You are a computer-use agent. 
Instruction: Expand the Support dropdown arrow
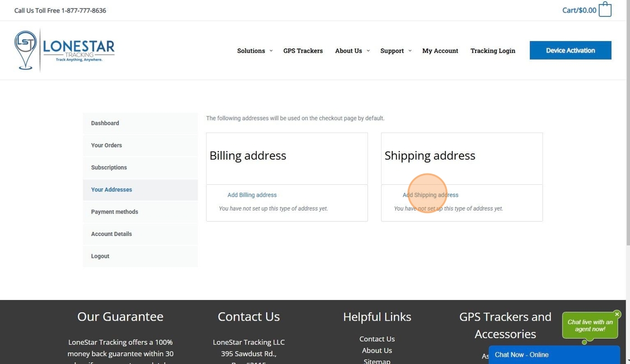(410, 51)
